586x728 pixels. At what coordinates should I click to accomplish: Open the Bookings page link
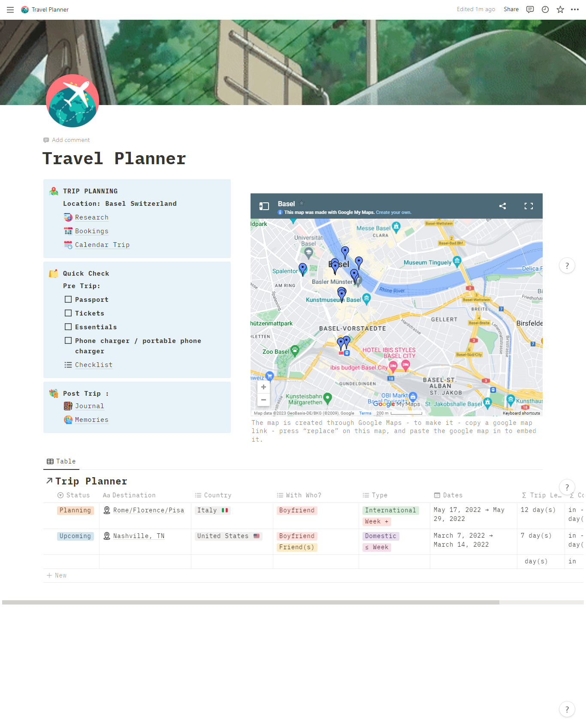point(92,231)
